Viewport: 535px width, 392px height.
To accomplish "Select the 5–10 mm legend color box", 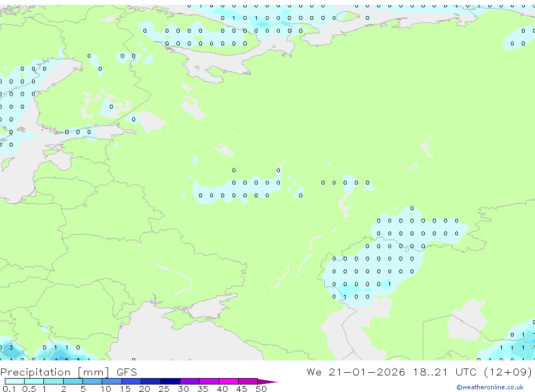I will tap(93, 381).
